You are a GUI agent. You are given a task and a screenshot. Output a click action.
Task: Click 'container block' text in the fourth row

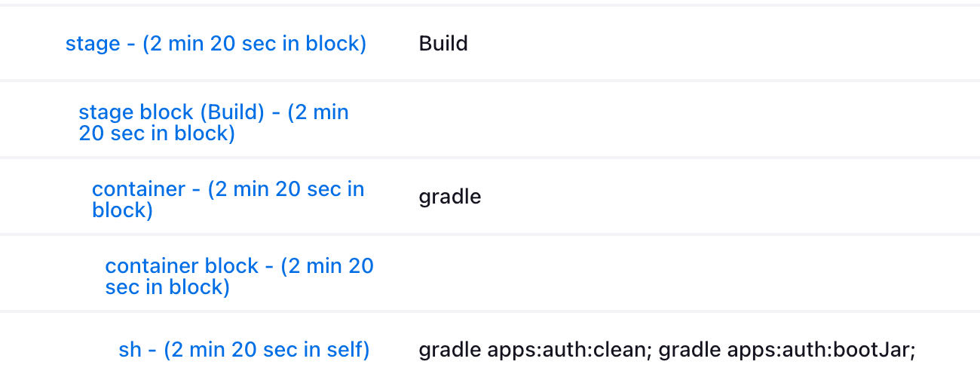[x=182, y=266]
